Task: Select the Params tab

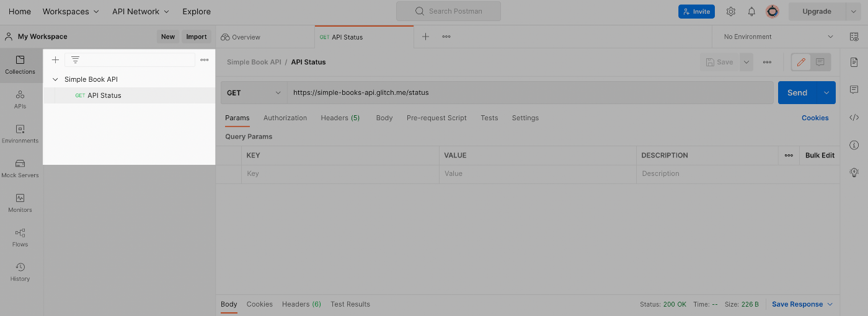Action: pos(237,118)
